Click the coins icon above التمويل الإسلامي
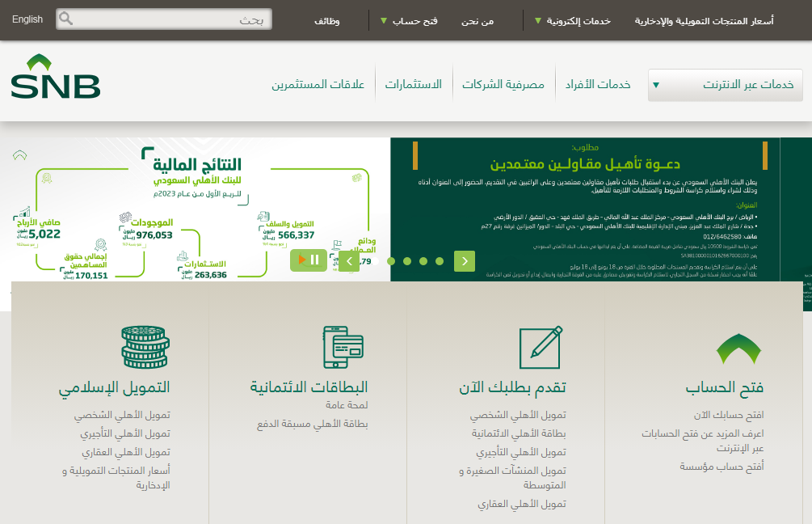Image resolution: width=812 pixels, height=524 pixels. (145, 347)
